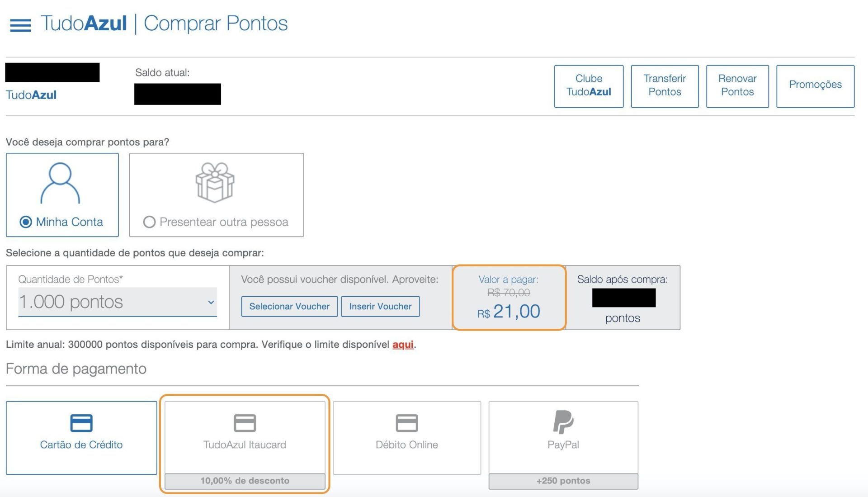Open Promoções page
Image resolution: width=868 pixels, height=497 pixels.
point(815,86)
